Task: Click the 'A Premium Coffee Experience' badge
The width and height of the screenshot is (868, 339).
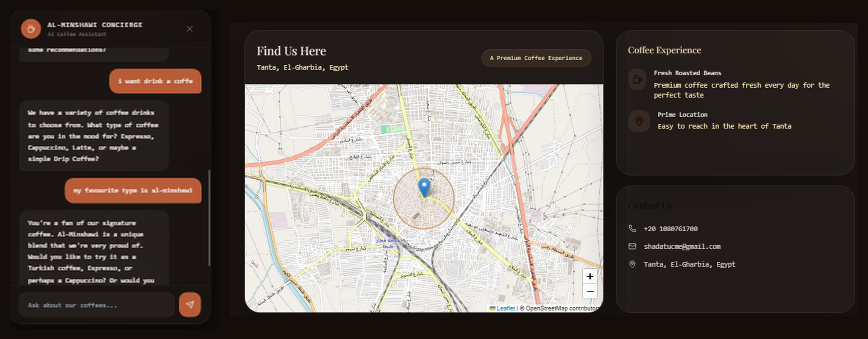Action: tap(536, 58)
